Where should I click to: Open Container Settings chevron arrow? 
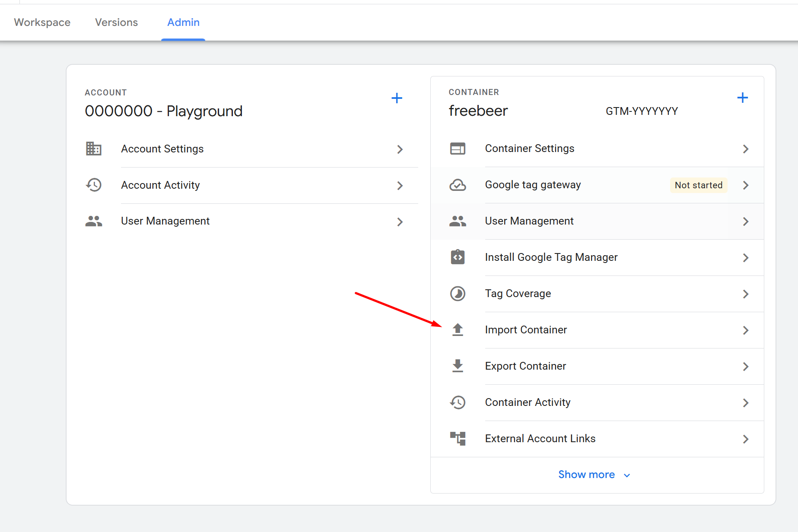(746, 149)
